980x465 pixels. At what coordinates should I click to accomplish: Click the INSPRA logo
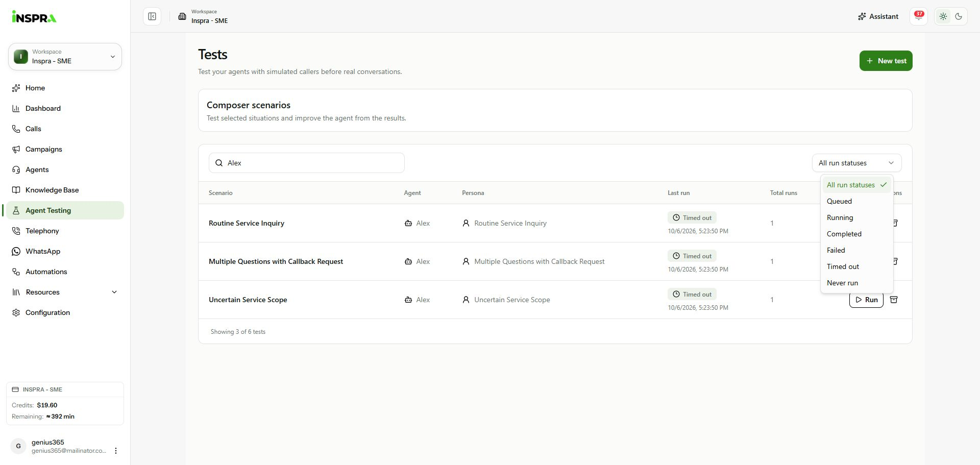click(x=34, y=17)
